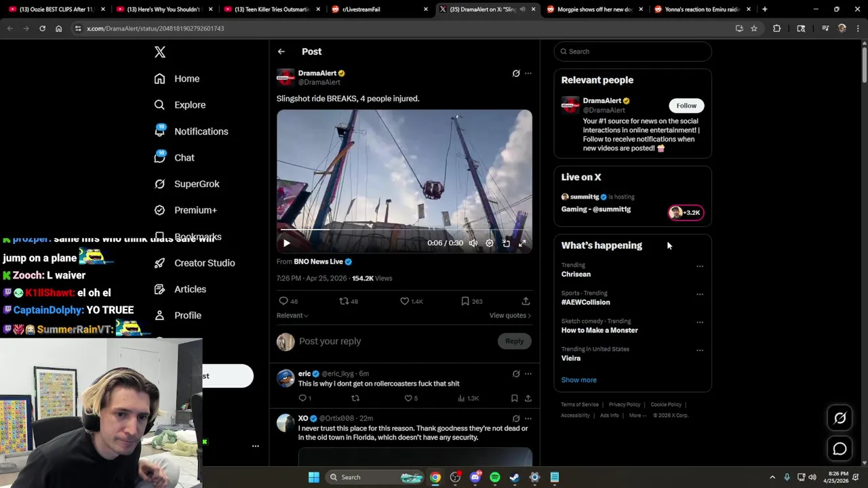Share the DramaAlert post

click(526, 301)
